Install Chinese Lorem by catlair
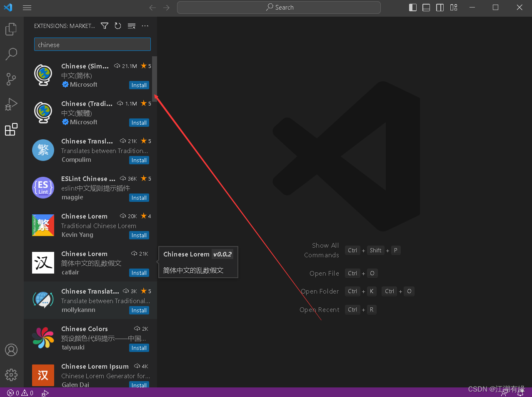Image resolution: width=532 pixels, height=397 pixels. pyautogui.click(x=139, y=273)
